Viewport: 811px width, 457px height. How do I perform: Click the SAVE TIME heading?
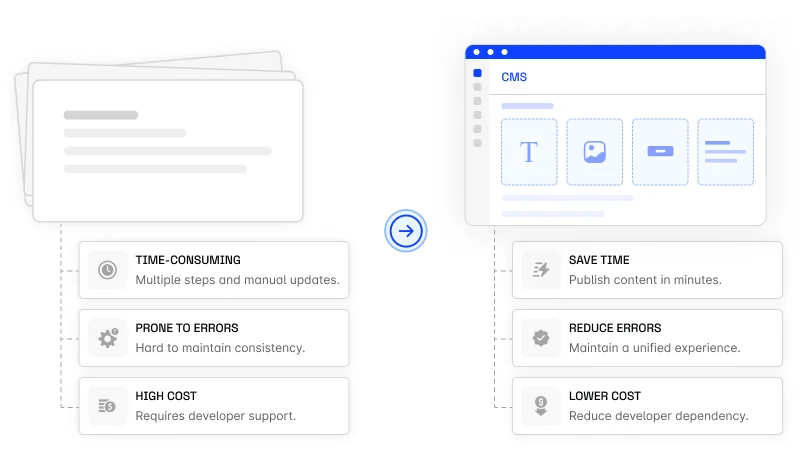click(599, 260)
